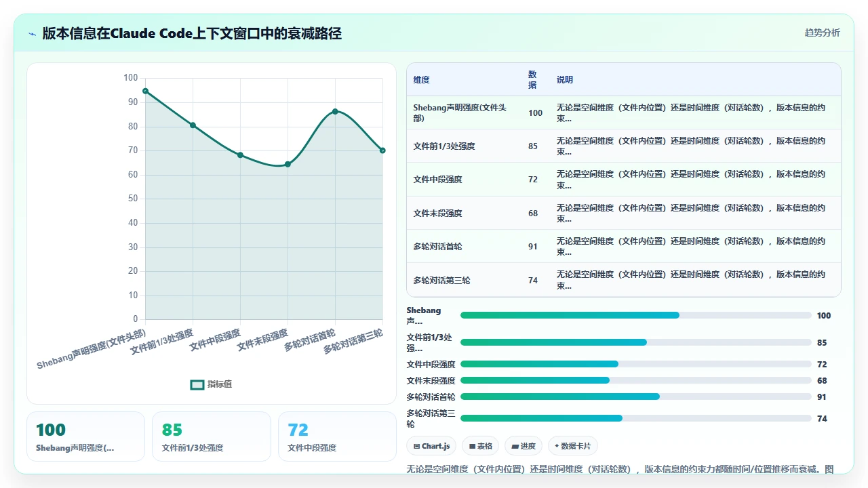
Task: Click the 维度 column header
Action: 421,80
